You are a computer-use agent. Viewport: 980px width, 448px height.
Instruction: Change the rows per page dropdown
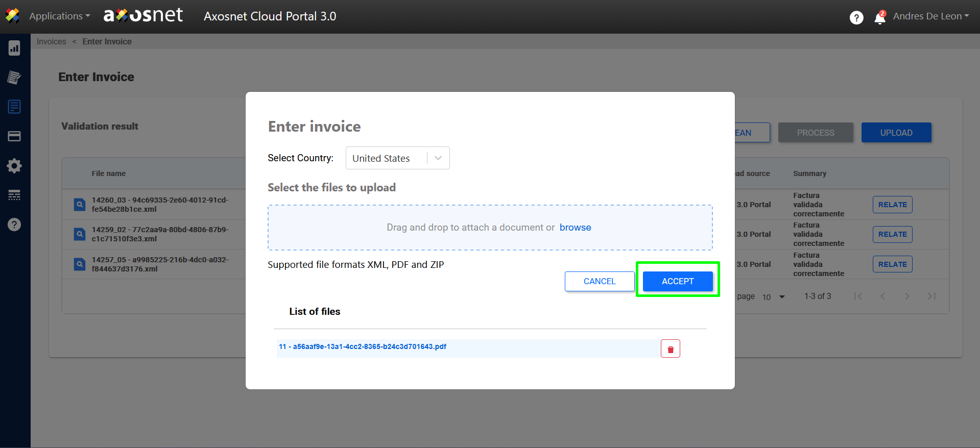point(773,297)
